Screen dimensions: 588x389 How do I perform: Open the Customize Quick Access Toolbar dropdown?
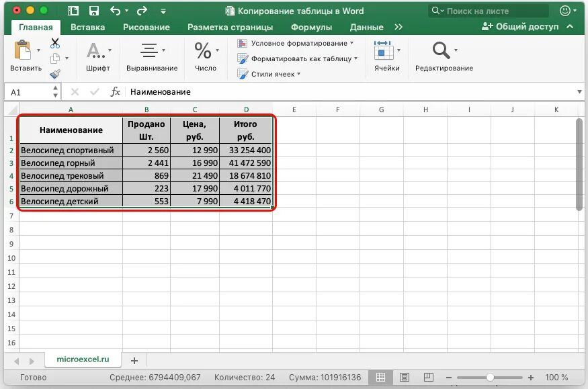point(163,11)
